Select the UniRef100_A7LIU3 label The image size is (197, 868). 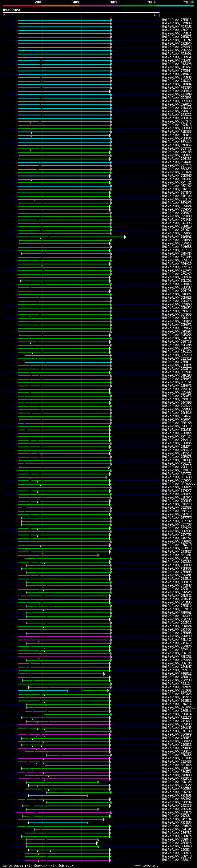tap(177, 731)
